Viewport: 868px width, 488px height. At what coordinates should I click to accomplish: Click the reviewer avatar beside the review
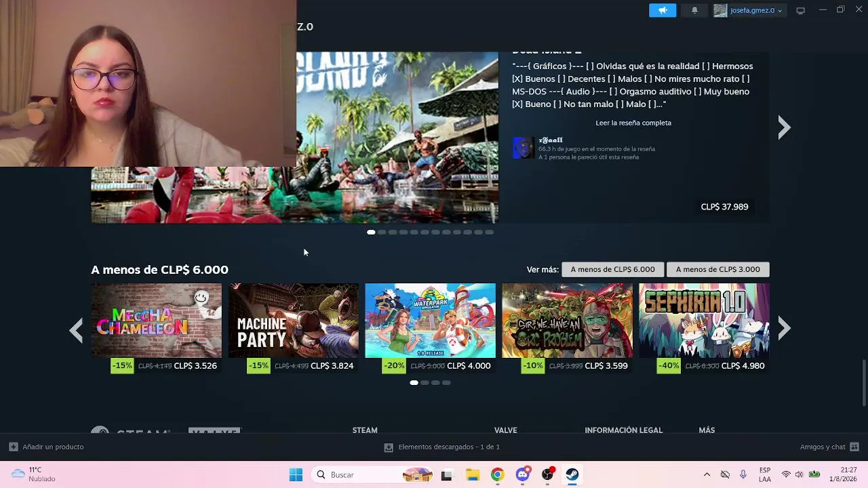(523, 148)
